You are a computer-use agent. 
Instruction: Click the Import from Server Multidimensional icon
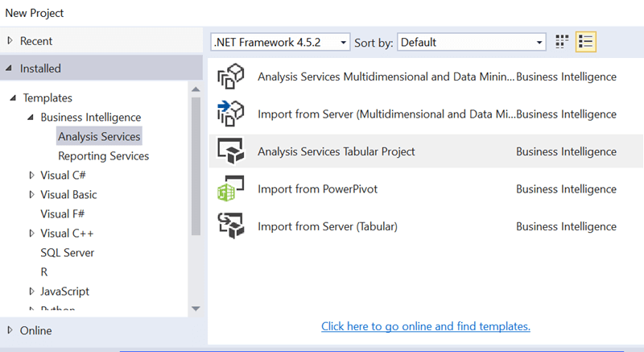click(230, 114)
